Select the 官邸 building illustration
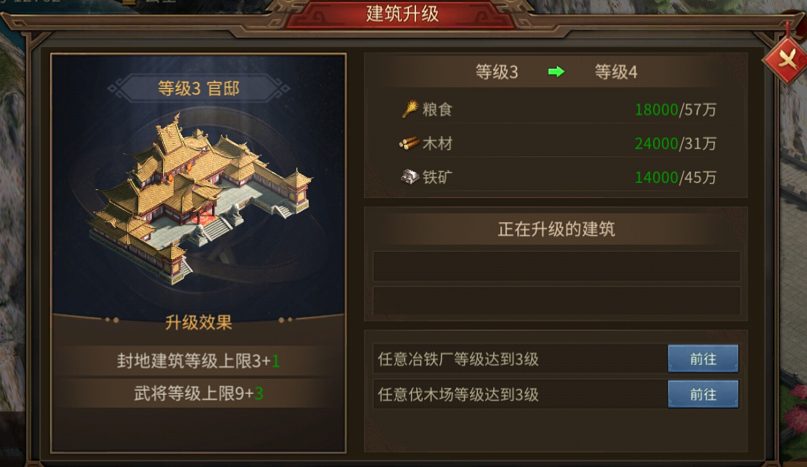Screen dimensions: 807x467 199,198
